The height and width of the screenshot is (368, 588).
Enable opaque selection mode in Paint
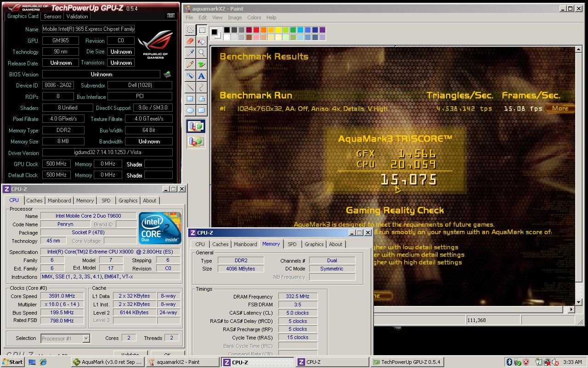[196, 126]
